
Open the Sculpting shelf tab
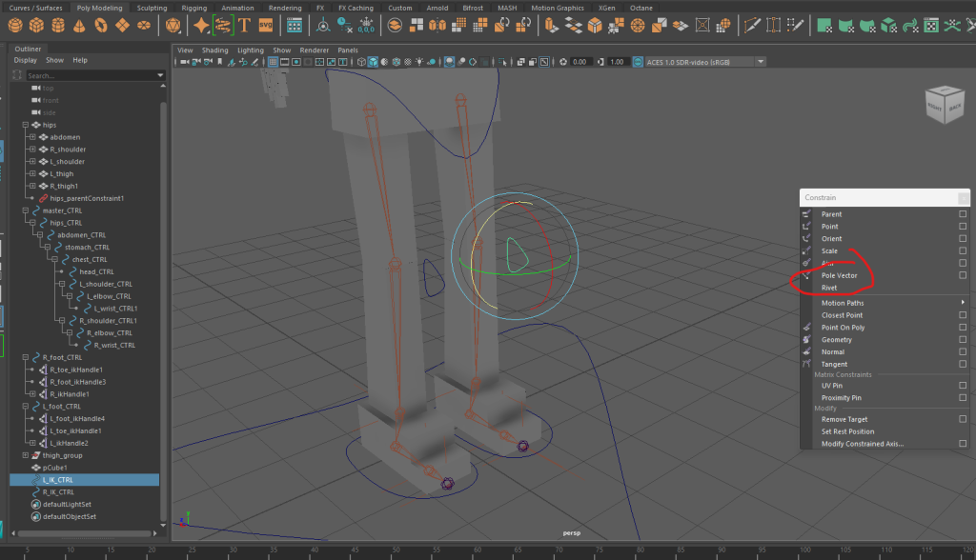click(x=152, y=8)
